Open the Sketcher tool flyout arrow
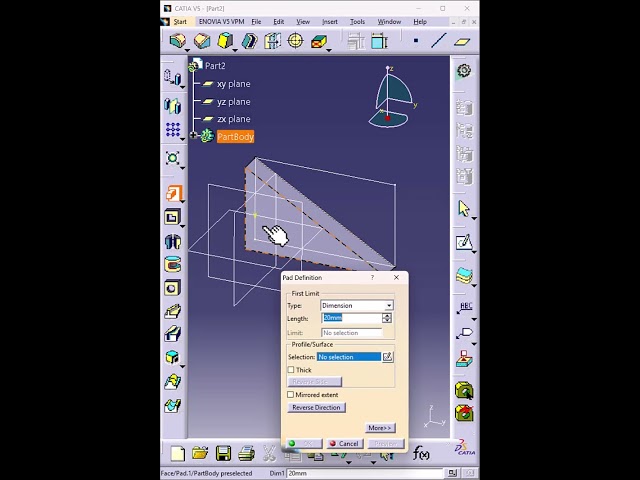Viewport: 640px width, 480px height. pos(474,253)
